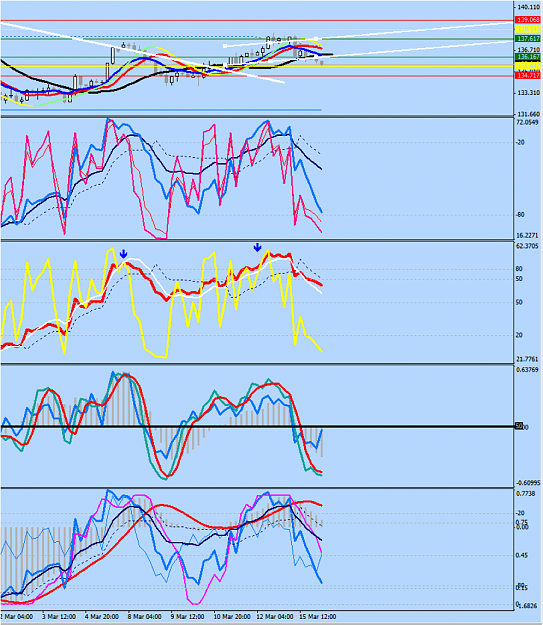
Task: Click the 140.110 price axis value
Action: tap(529, 7)
